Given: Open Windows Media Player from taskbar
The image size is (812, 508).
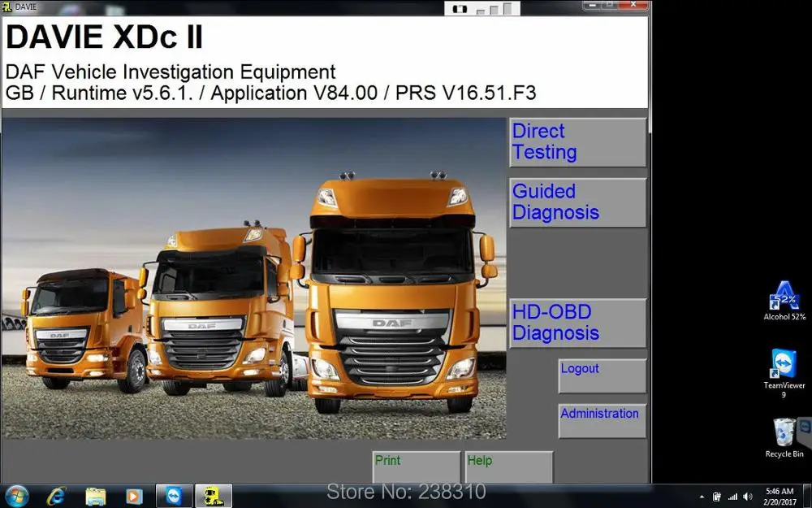Looking at the screenshot, I should (x=134, y=496).
